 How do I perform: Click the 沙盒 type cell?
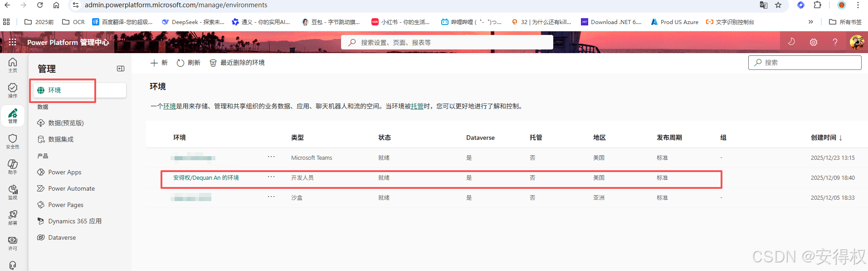(297, 198)
